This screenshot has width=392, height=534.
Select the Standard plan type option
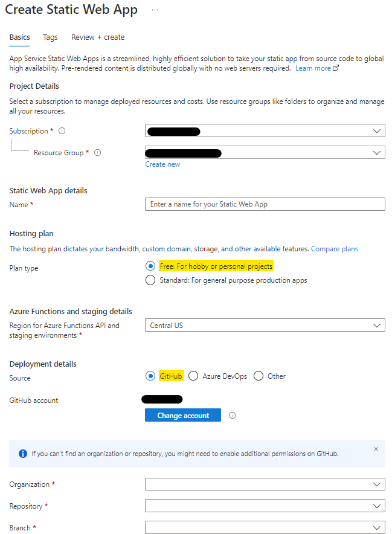pyautogui.click(x=150, y=280)
